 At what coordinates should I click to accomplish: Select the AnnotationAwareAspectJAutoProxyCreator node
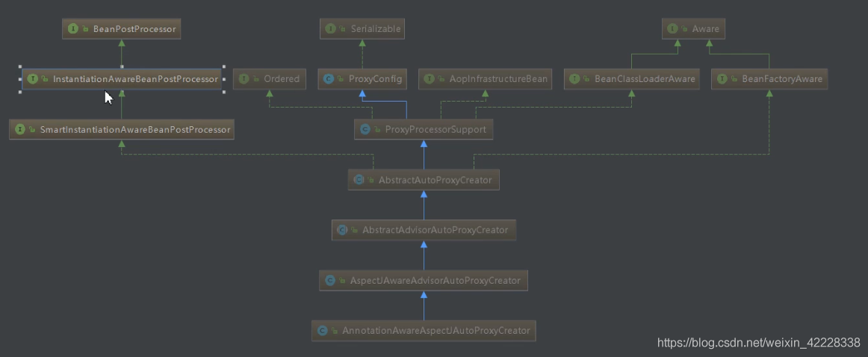(424, 330)
